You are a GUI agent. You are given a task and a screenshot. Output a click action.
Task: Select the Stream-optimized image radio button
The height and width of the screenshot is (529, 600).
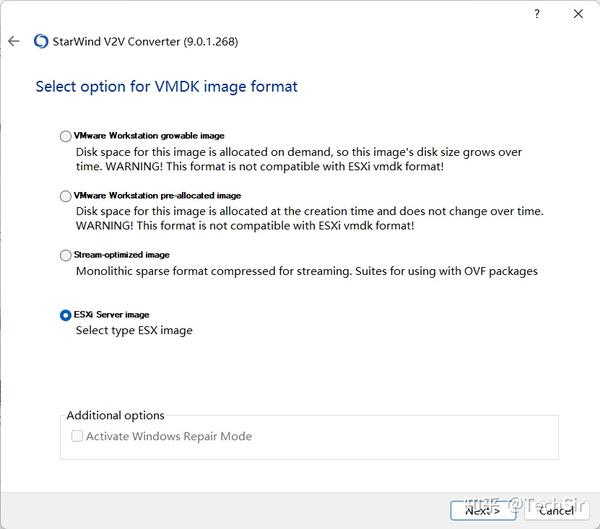pos(66,256)
